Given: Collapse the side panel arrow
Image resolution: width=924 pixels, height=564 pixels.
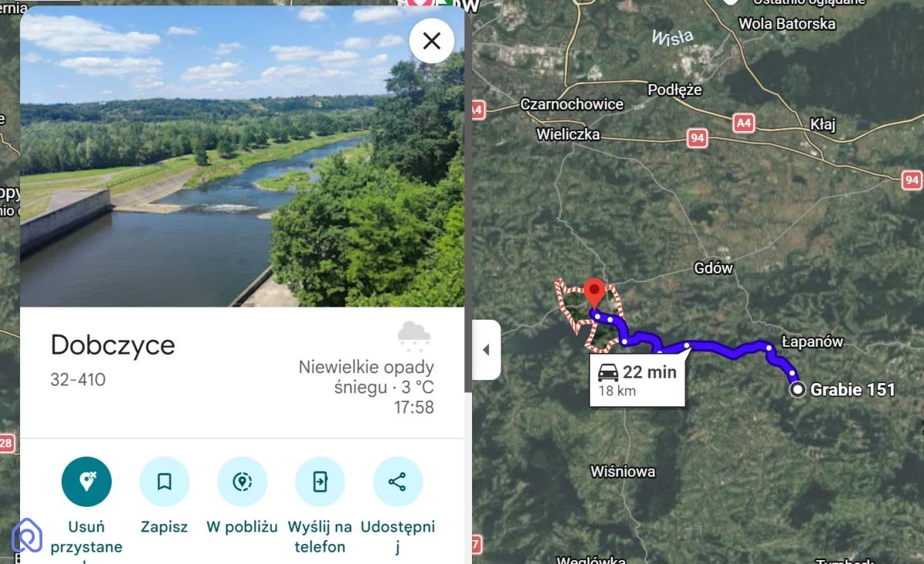Looking at the screenshot, I should pos(486,350).
